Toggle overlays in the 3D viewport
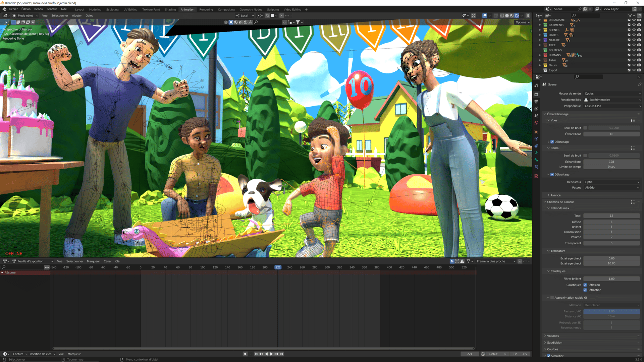Viewport: 644px width, 362px height. tap(485, 15)
